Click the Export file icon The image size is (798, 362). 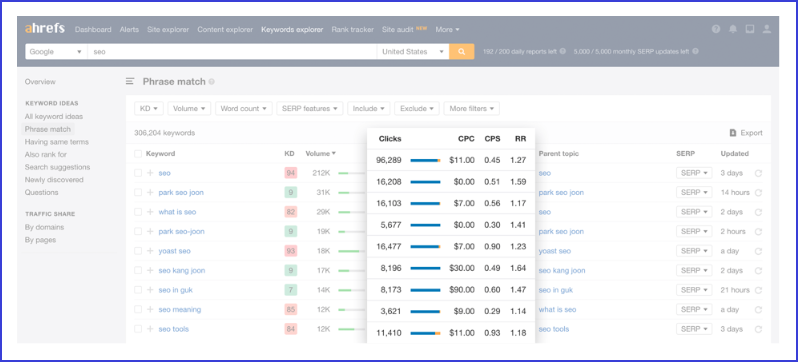pyautogui.click(x=733, y=133)
